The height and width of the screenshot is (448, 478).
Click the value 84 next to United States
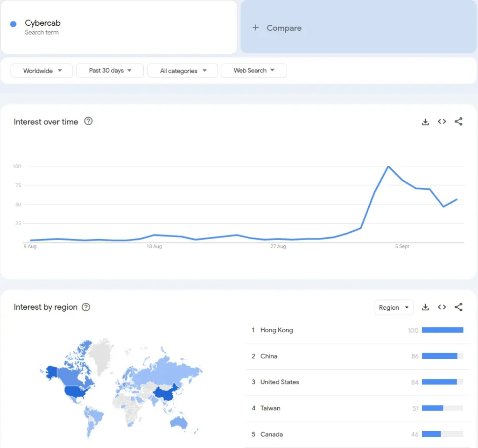[415, 383]
